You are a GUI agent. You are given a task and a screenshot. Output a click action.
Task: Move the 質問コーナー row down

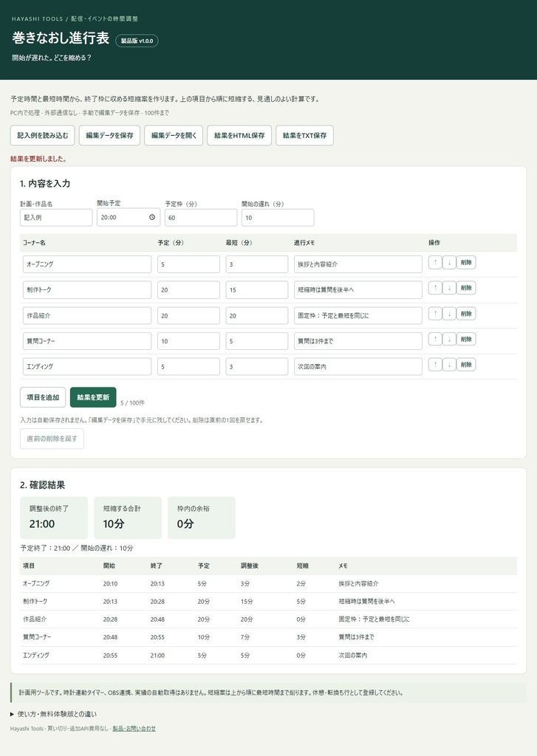449,339
